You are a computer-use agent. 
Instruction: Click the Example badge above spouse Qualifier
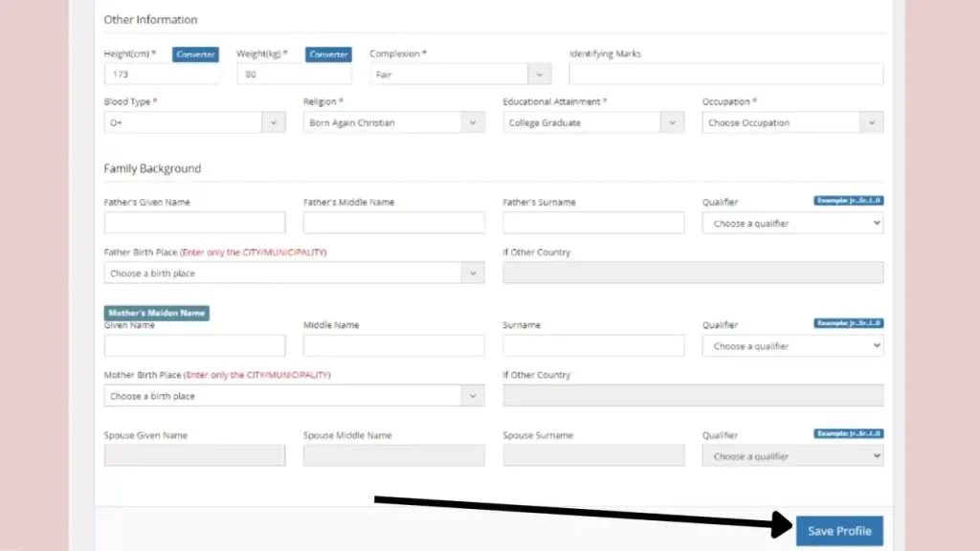[848, 433]
